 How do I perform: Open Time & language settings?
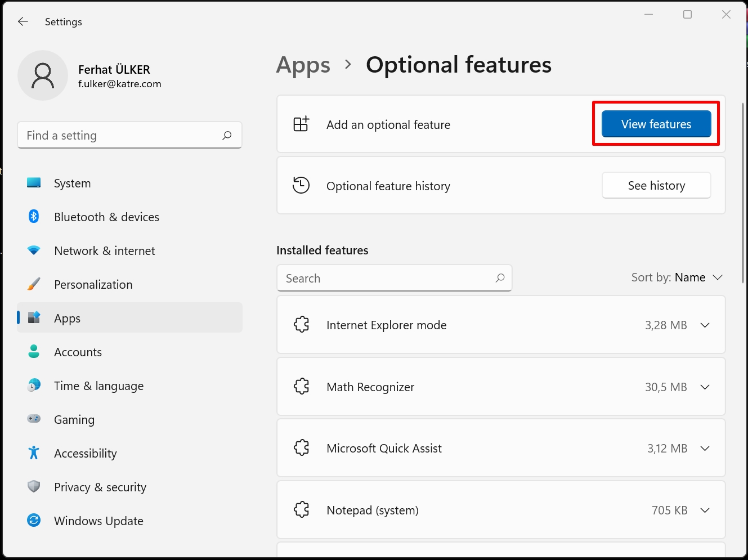click(130, 386)
